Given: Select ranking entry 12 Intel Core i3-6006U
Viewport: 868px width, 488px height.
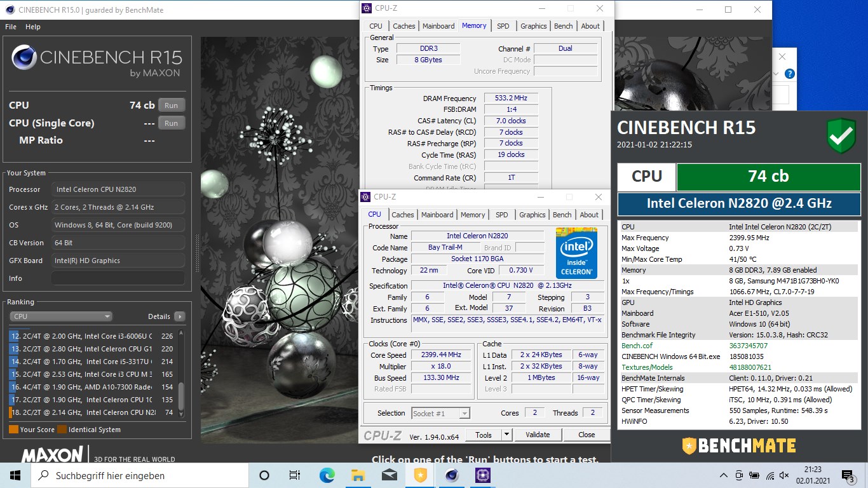Looking at the screenshot, I should 93,336.
